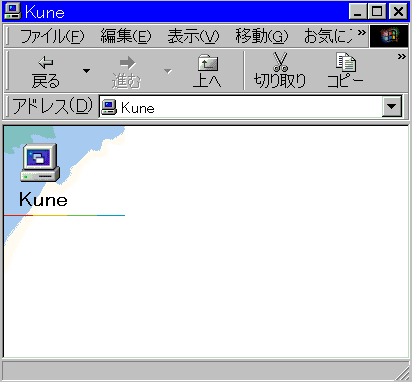Select the large Kune computer icon
Viewport: 412px width, 382px height.
point(40,163)
